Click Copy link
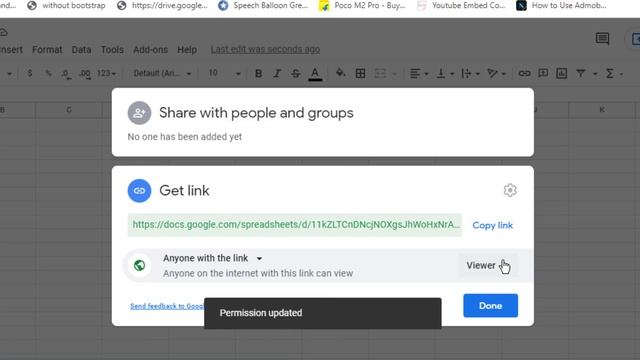Screen dimensions: 640x360 click(492, 225)
